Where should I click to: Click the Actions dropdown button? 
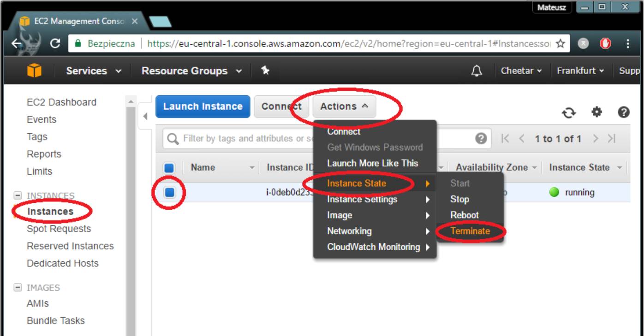point(344,106)
